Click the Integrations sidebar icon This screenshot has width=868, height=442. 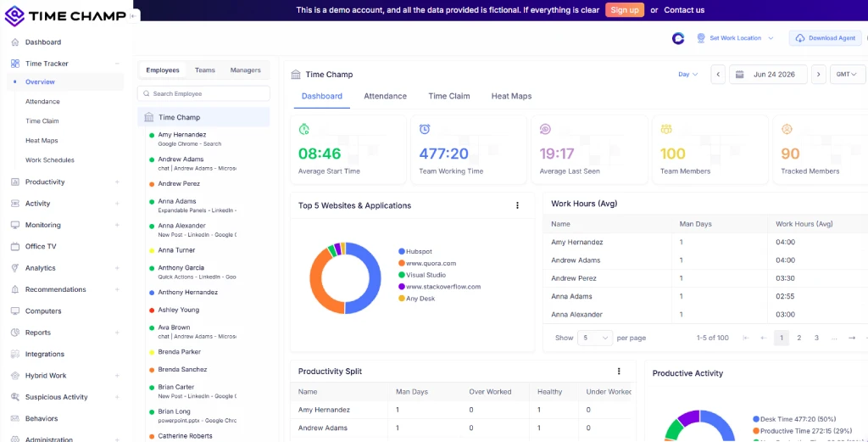point(15,354)
